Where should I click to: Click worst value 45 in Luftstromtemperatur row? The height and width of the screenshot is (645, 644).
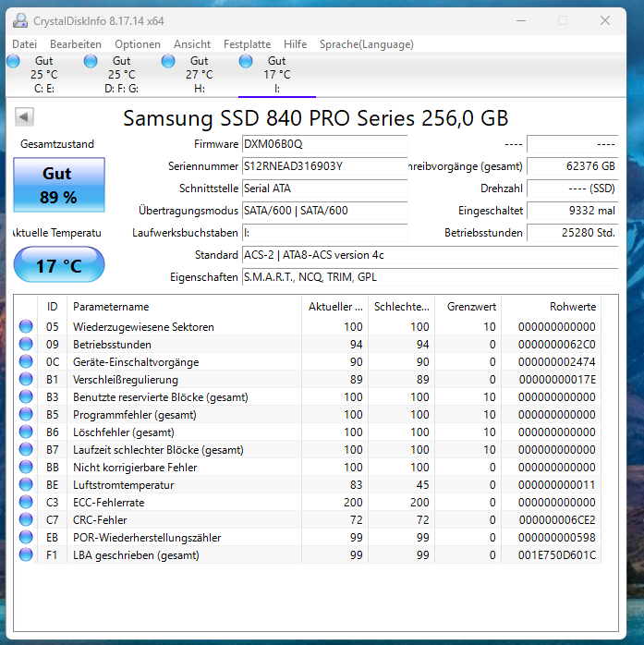point(422,485)
